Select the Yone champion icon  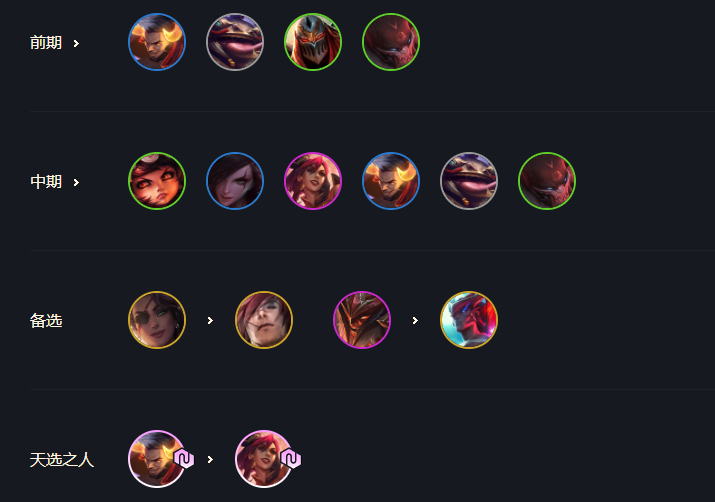point(469,320)
